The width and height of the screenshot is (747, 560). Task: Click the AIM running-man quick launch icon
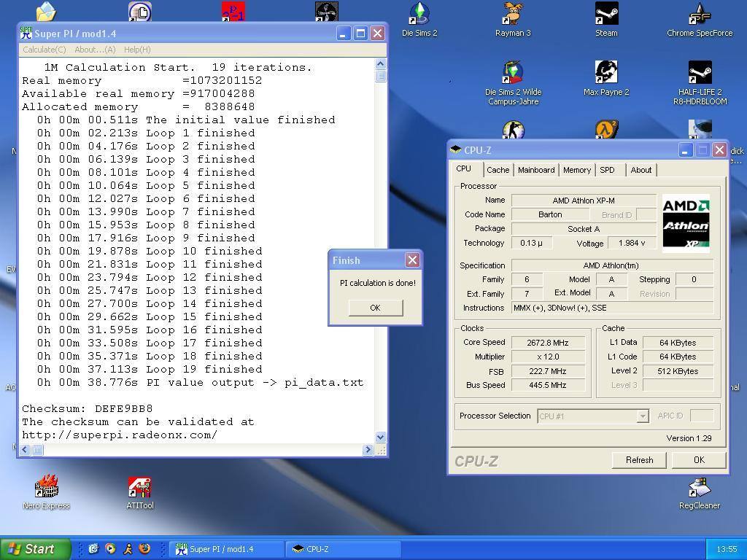click(127, 548)
